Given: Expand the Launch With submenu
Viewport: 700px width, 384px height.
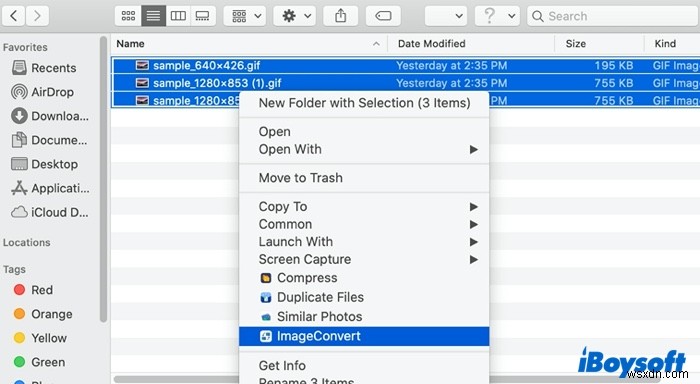Looking at the screenshot, I should tap(364, 242).
